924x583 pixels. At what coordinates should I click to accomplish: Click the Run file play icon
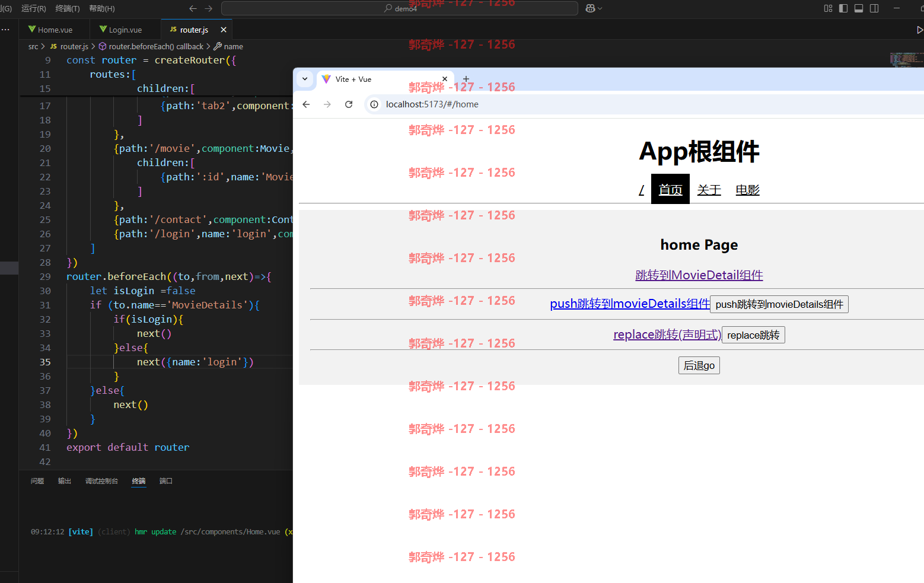(919, 30)
